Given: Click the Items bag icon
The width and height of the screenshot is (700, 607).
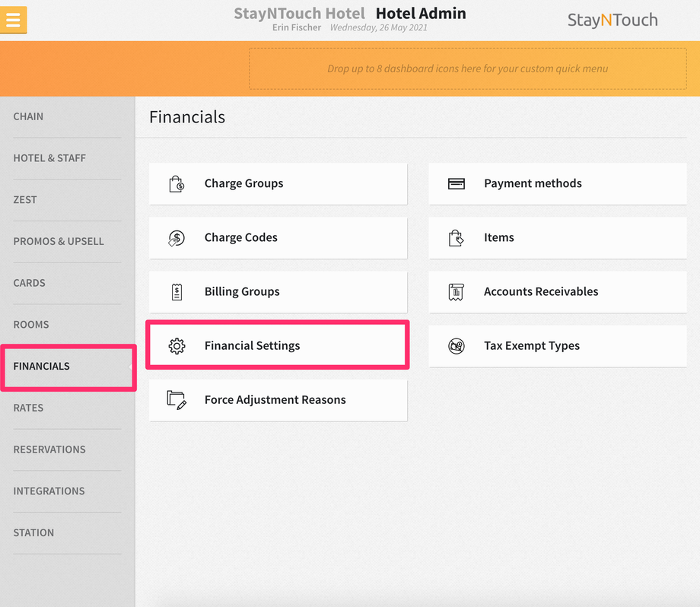Looking at the screenshot, I should point(457,238).
